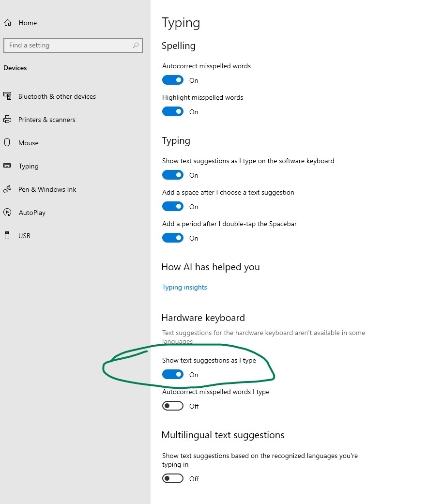The height and width of the screenshot is (504, 443).
Task: Click the Printers & scanners icon
Action: (x=7, y=120)
